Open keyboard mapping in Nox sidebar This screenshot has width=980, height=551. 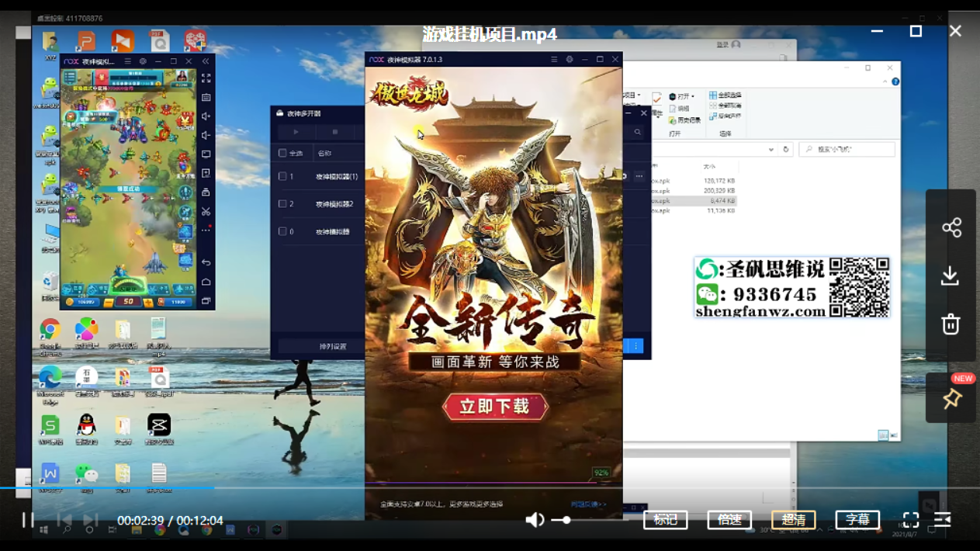coord(206,98)
